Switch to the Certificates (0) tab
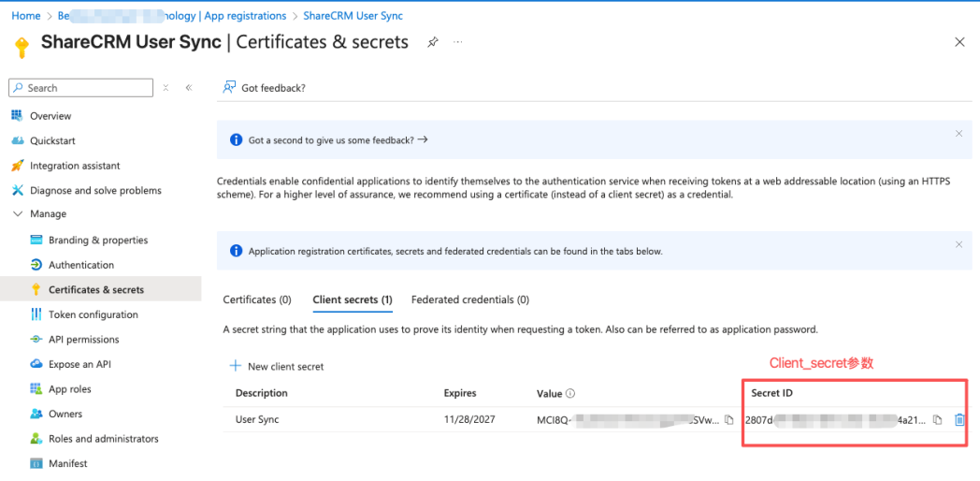Image resolution: width=980 pixels, height=481 pixels. click(x=257, y=300)
